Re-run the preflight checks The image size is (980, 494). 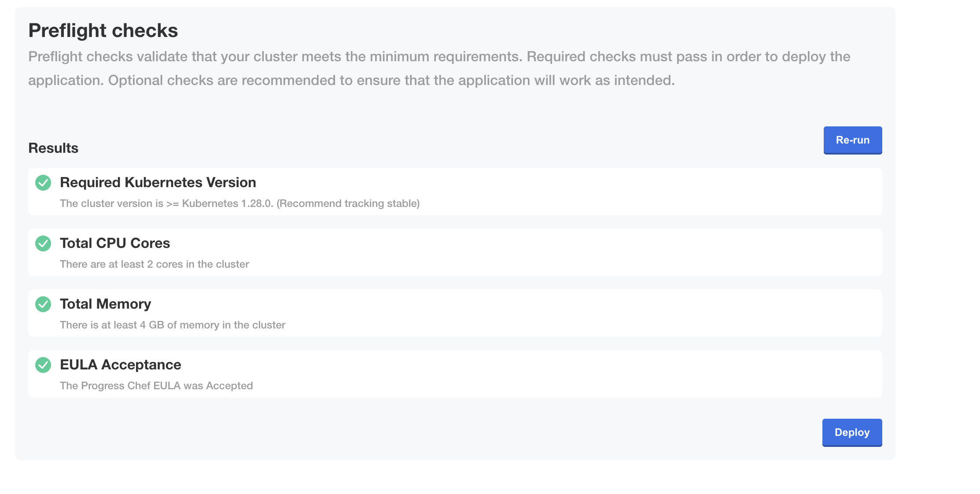click(852, 140)
